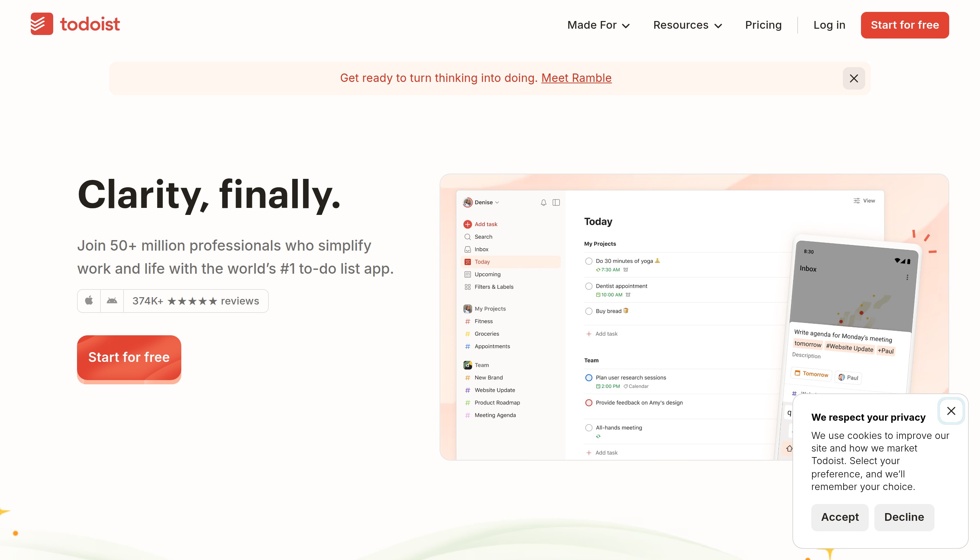980x560 pixels.
Task: Click the View settings sliders icon
Action: tap(856, 201)
